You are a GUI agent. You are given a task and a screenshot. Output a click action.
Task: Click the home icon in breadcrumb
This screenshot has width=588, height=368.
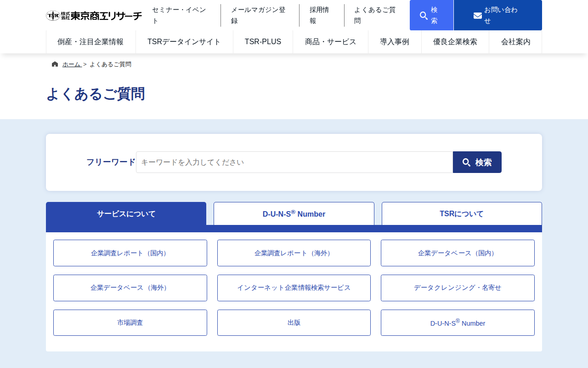[55, 64]
